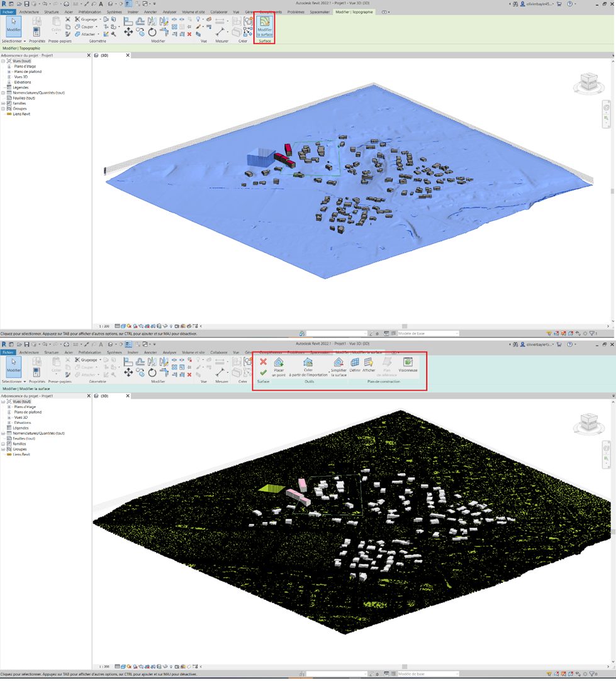Image resolution: width=616 pixels, height=681 pixels.
Task: Select Créer à partir de l'importation
Action: tap(308, 365)
